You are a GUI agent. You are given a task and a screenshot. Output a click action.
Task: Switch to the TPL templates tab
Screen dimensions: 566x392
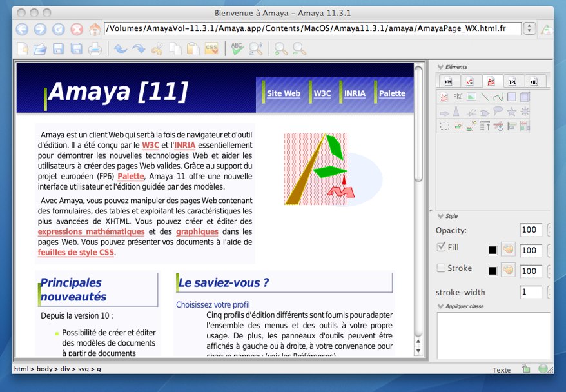click(512, 82)
